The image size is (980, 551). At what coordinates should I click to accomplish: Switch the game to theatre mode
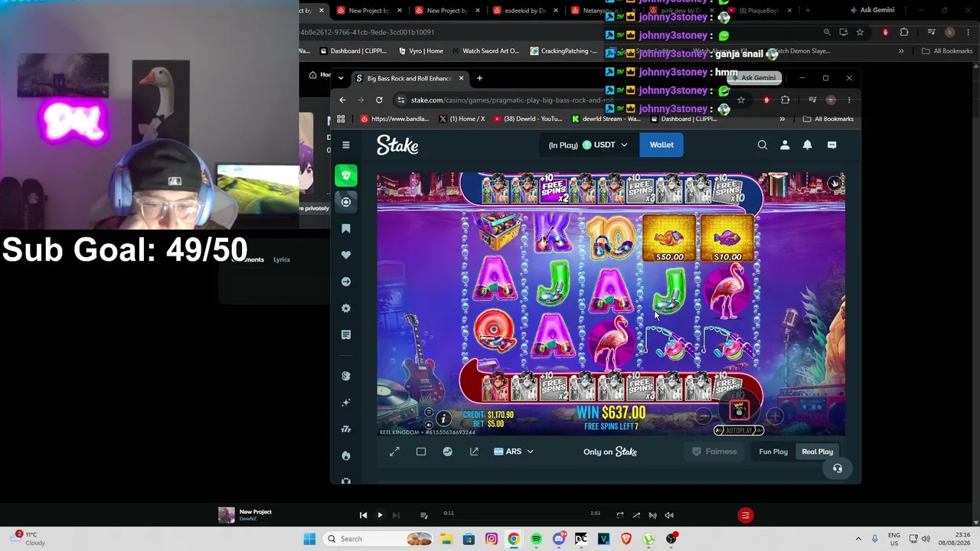421,452
